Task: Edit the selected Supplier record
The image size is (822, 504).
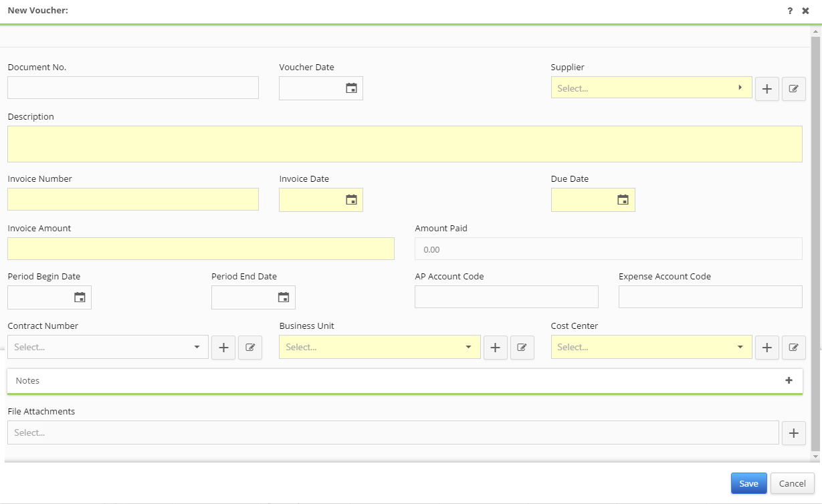Action: coord(794,88)
